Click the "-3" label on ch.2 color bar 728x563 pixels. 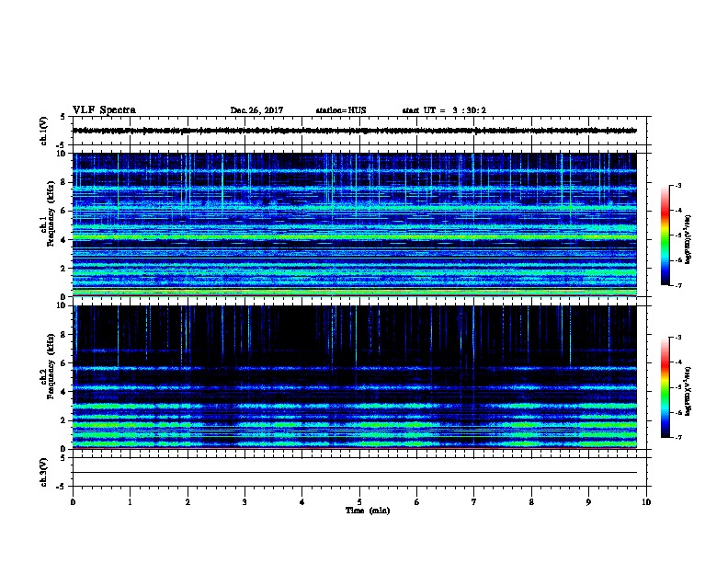tap(678, 338)
